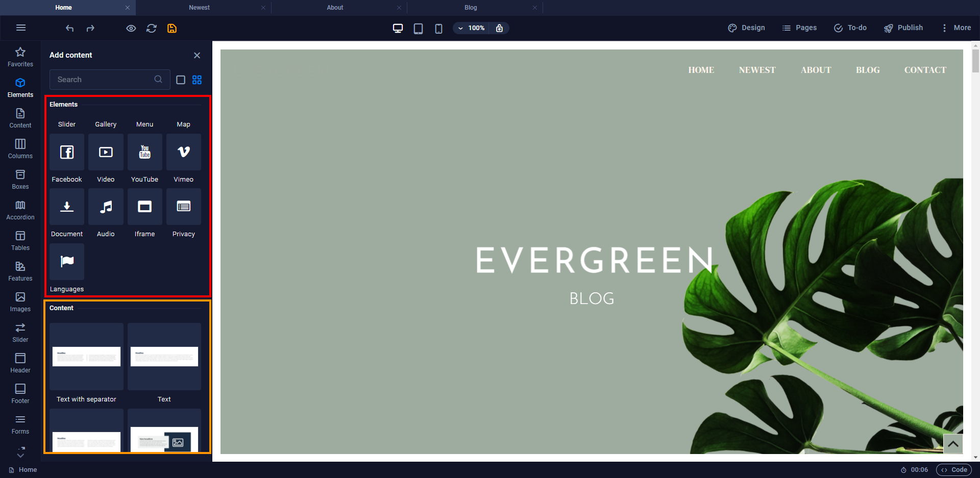This screenshot has width=980, height=478.
Task: Expand more sidebar categories below Forms
Action: 20,452
